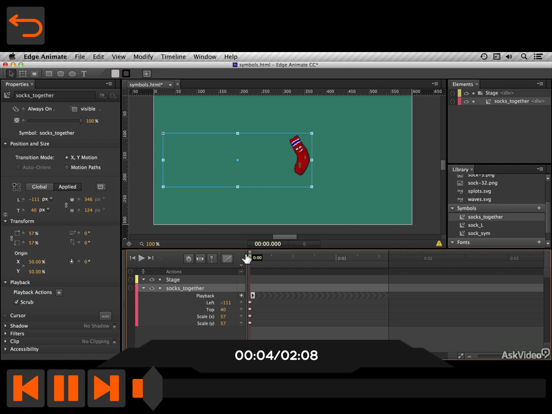Select the Rounded Rectangle tool
This screenshot has width=552, height=414.
point(61,74)
